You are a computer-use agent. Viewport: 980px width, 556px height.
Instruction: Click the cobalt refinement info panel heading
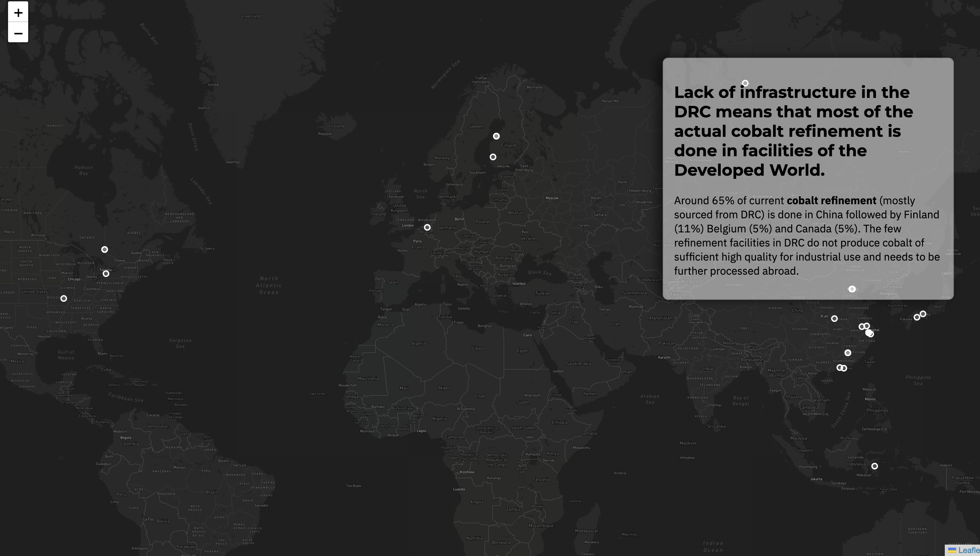point(794,131)
